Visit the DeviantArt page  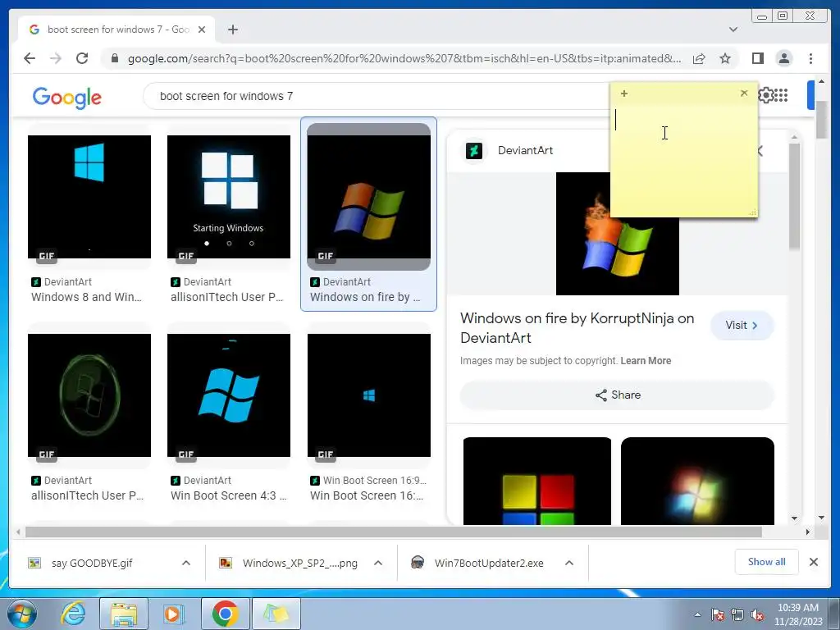(742, 325)
